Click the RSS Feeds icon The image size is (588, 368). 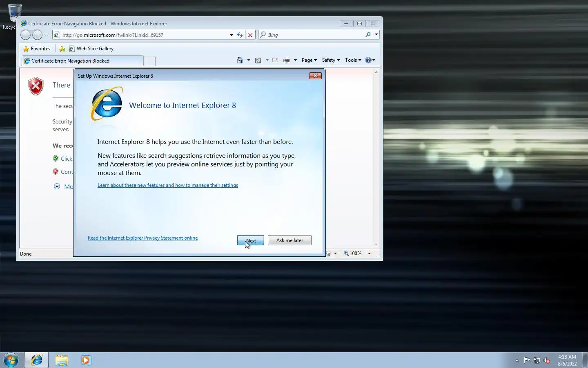point(258,60)
